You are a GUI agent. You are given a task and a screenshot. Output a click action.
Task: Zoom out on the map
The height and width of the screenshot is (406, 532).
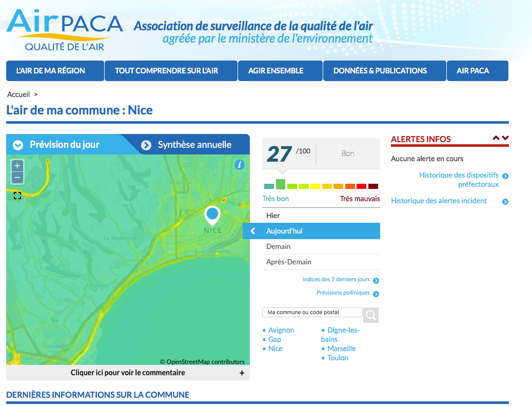(17, 178)
